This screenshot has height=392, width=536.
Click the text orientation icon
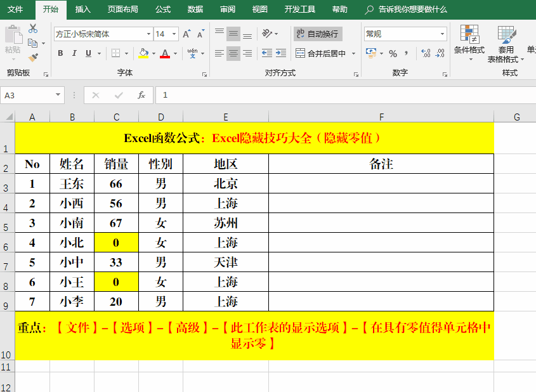[x=266, y=34]
